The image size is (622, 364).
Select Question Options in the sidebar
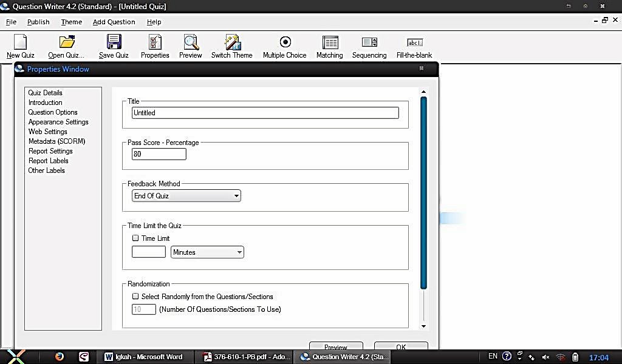(53, 112)
